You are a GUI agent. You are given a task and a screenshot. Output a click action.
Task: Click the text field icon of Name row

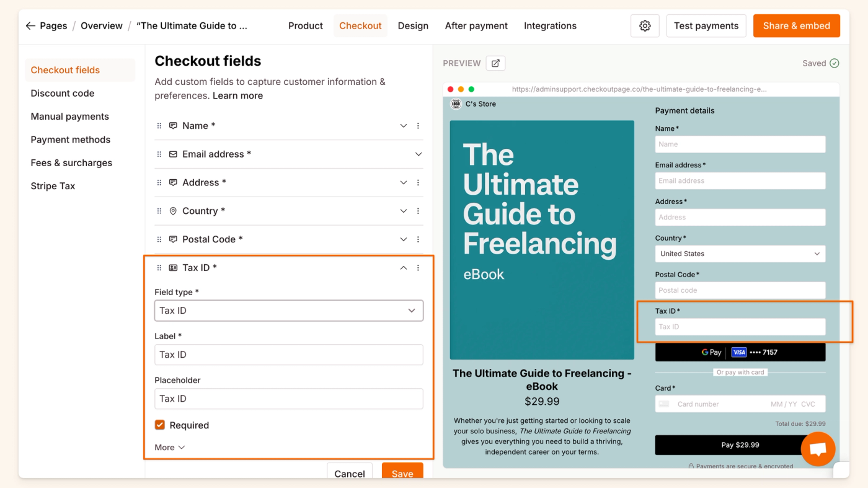[x=173, y=126]
